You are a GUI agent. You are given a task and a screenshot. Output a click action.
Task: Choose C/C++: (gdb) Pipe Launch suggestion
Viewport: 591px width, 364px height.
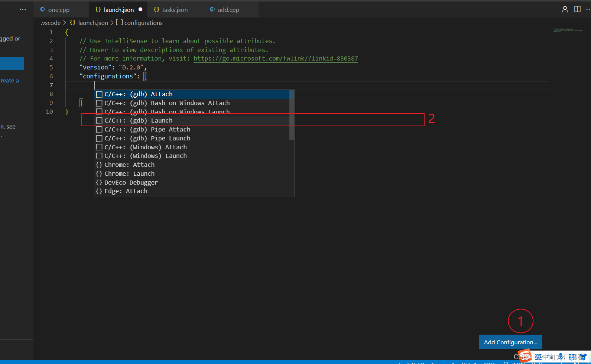tap(192, 139)
